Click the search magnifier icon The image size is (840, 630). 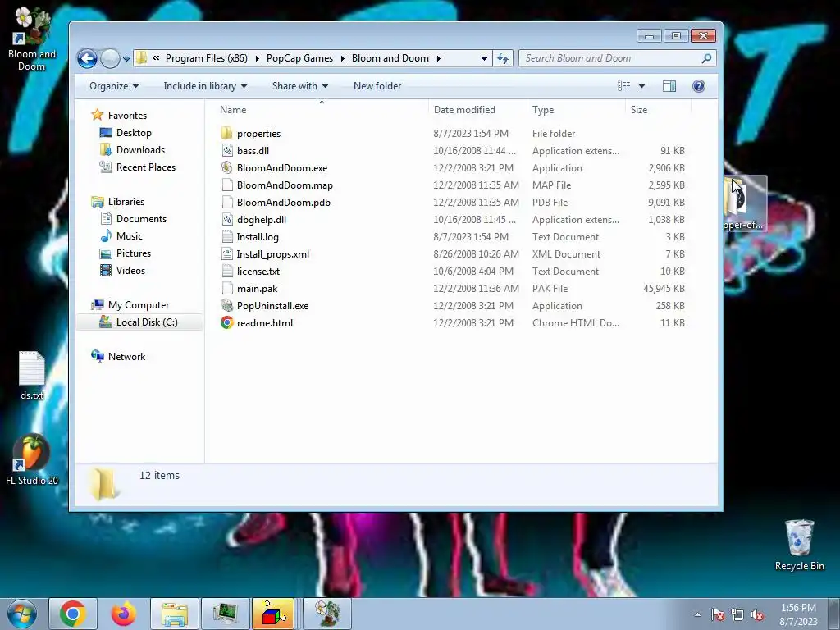706,58
